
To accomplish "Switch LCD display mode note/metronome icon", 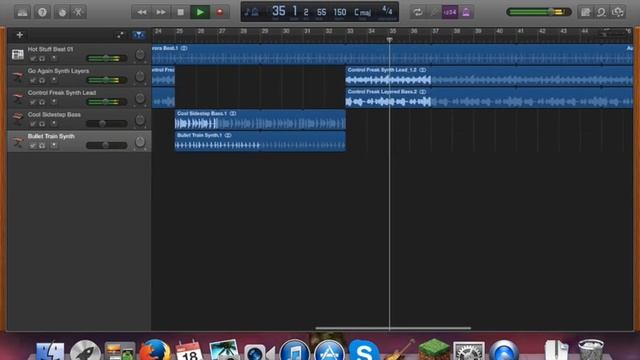I will click(251, 12).
